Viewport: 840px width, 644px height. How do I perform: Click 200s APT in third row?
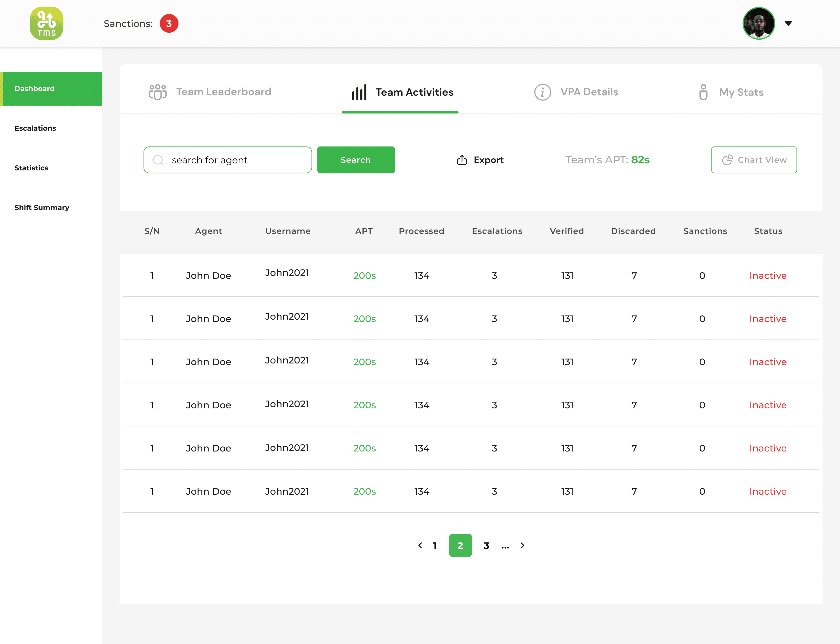364,362
